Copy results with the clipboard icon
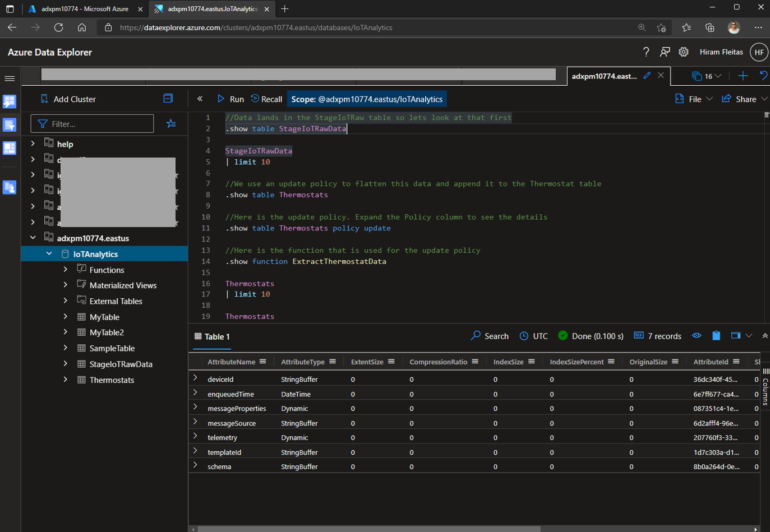Image resolution: width=770 pixels, height=532 pixels. (716, 336)
